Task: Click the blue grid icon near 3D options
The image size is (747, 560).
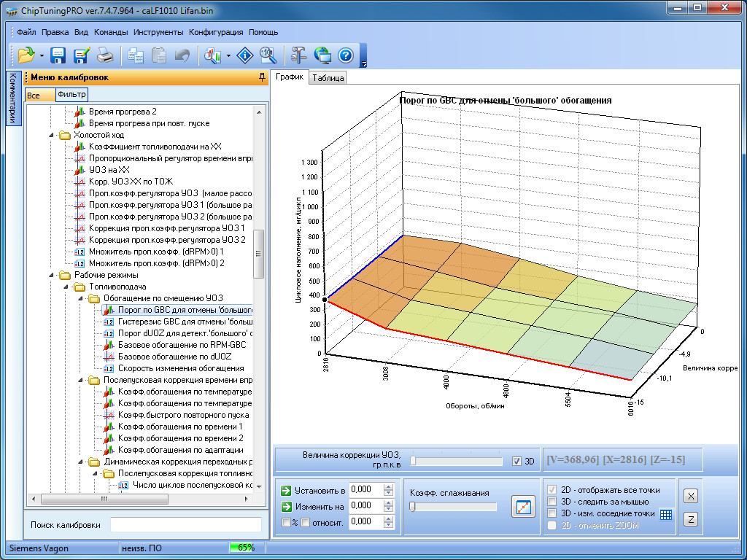Action: [665, 514]
